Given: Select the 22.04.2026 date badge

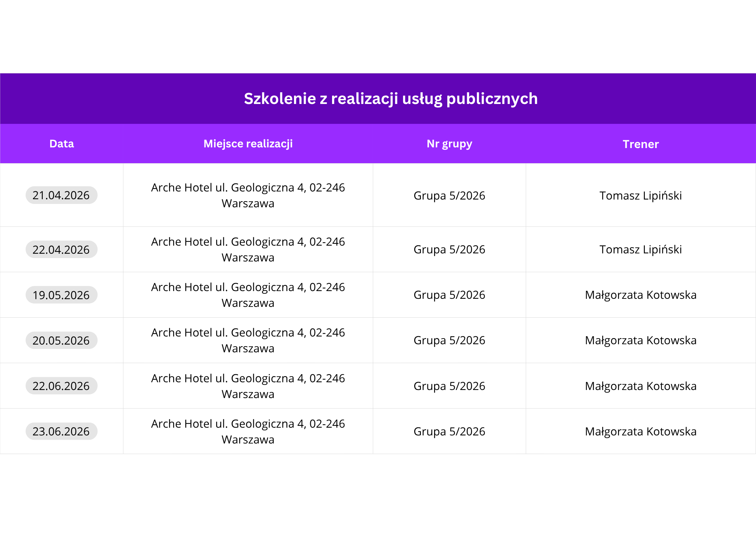Looking at the screenshot, I should point(61,250).
